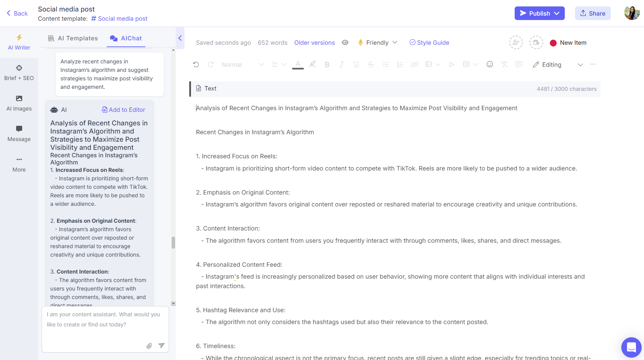Click the 'Analyze recent changes' prompt message

(x=110, y=74)
